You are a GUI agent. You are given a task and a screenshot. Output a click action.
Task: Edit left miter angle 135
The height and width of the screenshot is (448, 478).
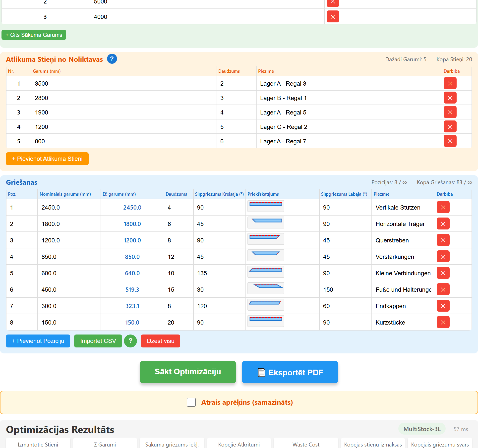(220, 273)
